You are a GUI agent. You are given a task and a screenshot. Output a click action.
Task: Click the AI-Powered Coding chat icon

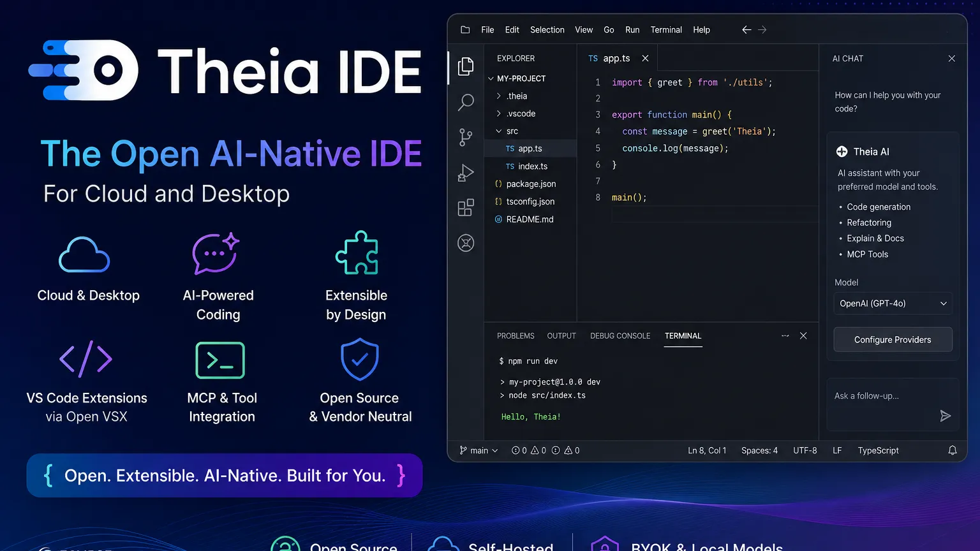[x=216, y=253]
